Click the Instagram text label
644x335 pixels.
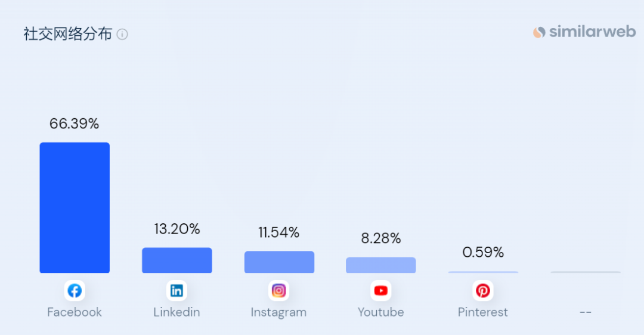[x=278, y=312]
